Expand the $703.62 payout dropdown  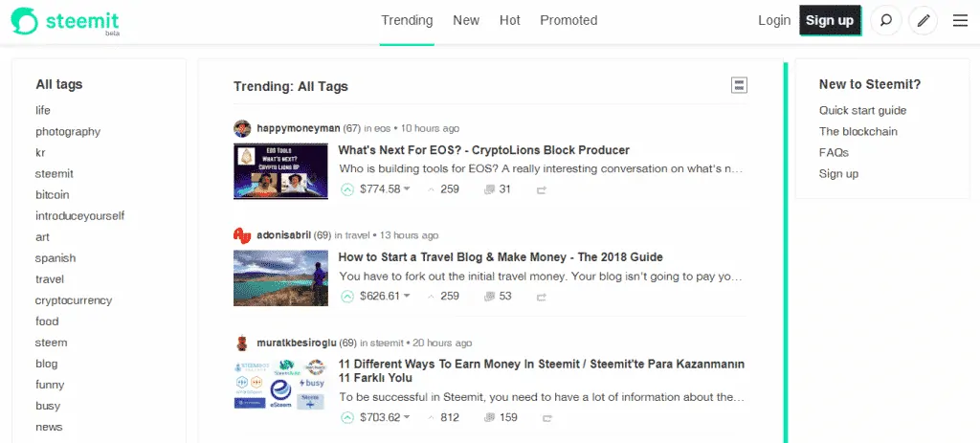(407, 417)
